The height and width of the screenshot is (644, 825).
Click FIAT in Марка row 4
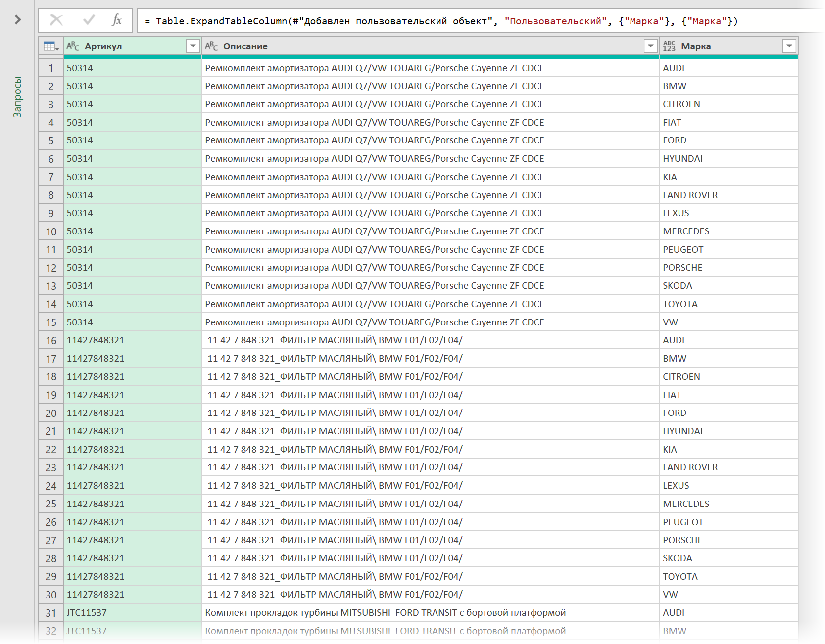pos(672,123)
